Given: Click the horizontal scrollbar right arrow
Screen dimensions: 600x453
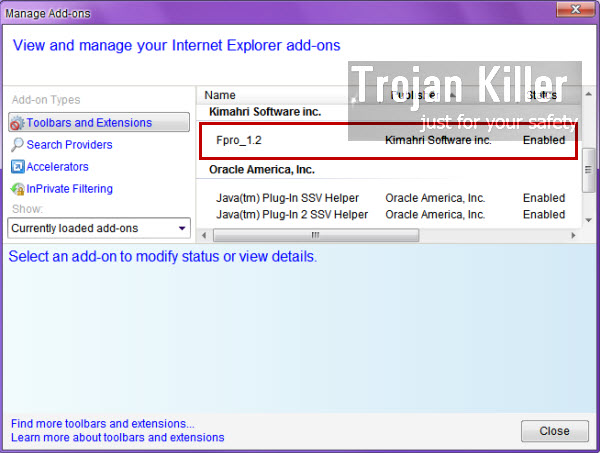Looking at the screenshot, I should coord(573,235).
